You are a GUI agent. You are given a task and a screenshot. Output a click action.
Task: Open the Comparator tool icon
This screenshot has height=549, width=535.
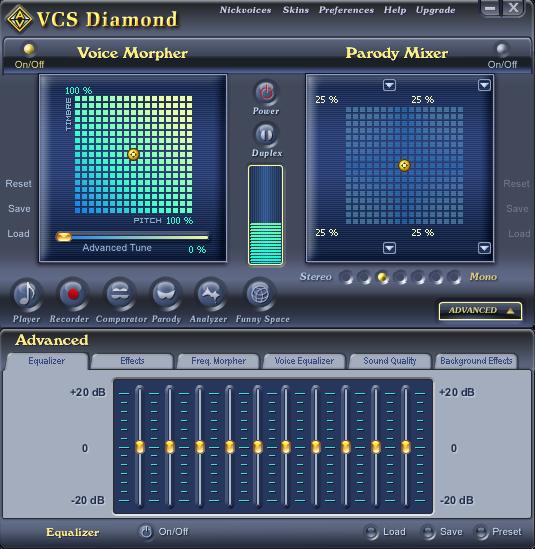pyautogui.click(x=119, y=294)
